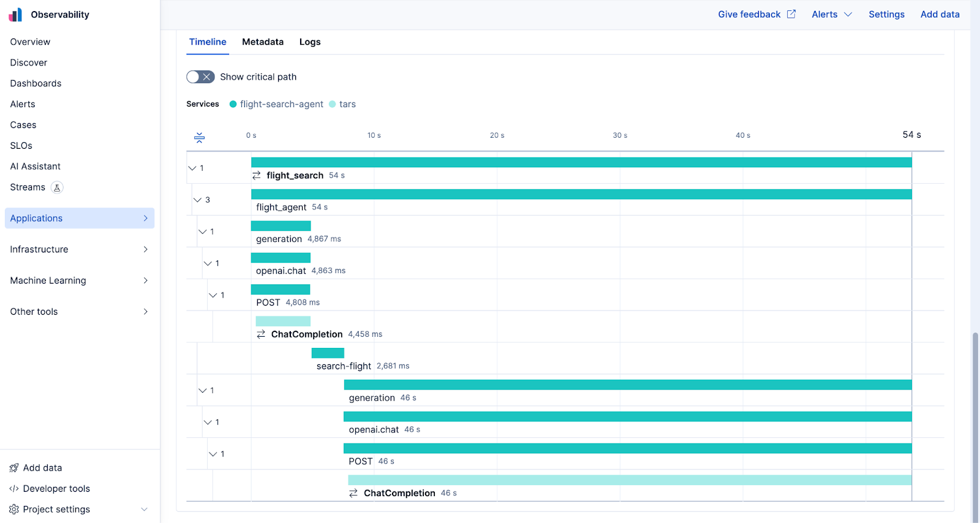The height and width of the screenshot is (523, 980).
Task: Click the search-flight span bar
Action: click(x=328, y=353)
